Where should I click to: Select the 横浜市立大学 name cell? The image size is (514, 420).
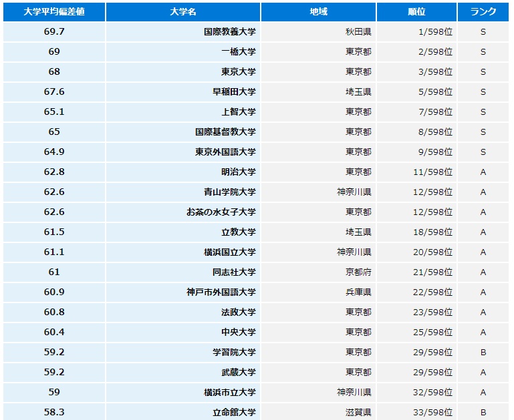point(183,392)
